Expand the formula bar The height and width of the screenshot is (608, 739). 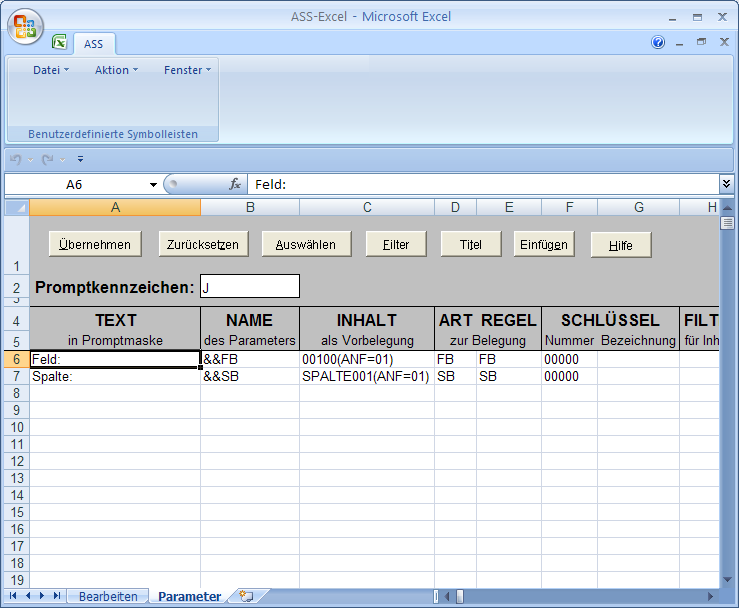(x=726, y=184)
